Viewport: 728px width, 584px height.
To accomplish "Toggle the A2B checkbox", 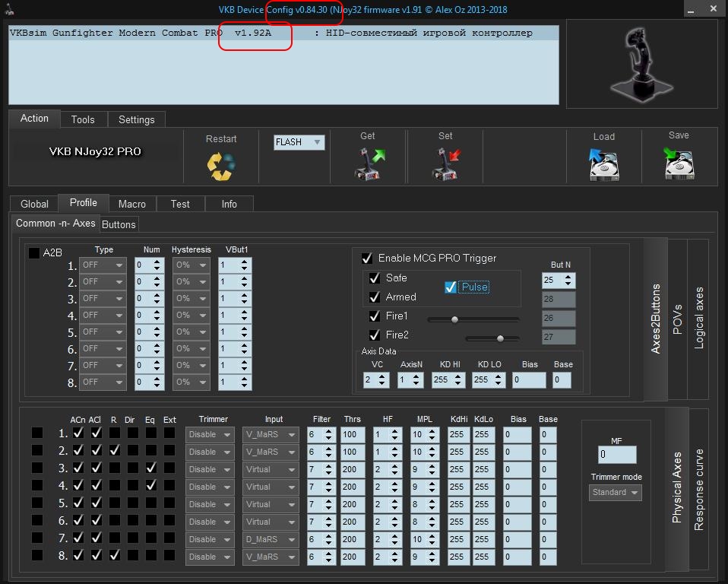I will pyautogui.click(x=34, y=252).
